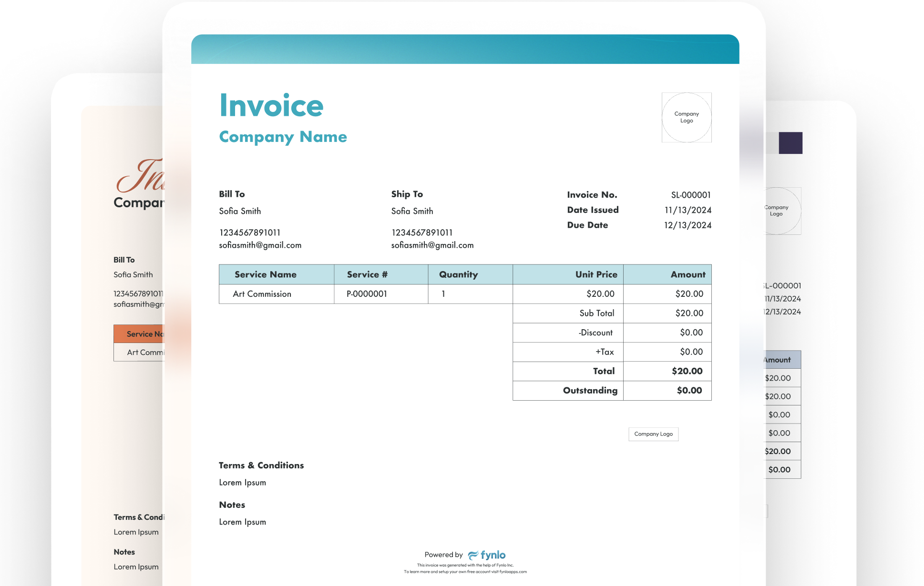Click the circular Company Logo placeholder
The image size is (924, 586).
tap(687, 117)
